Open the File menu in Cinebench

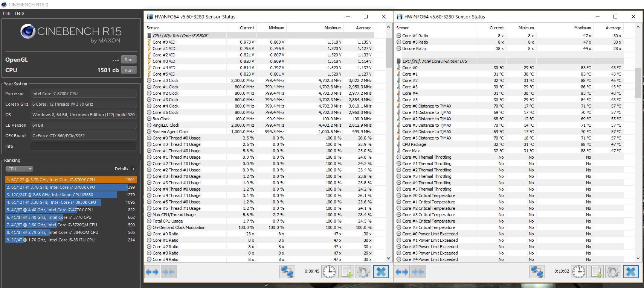click(6, 13)
